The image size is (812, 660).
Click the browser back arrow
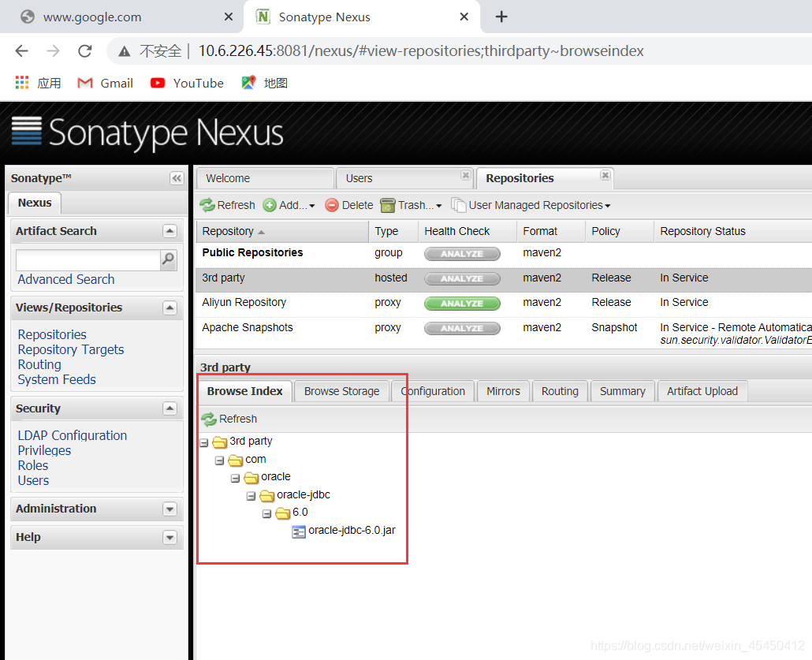[x=22, y=50]
